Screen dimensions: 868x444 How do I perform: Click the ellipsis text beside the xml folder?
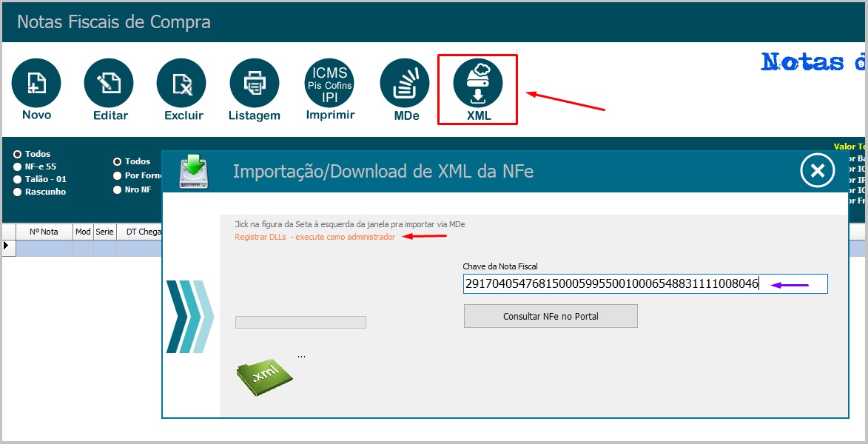(301, 356)
